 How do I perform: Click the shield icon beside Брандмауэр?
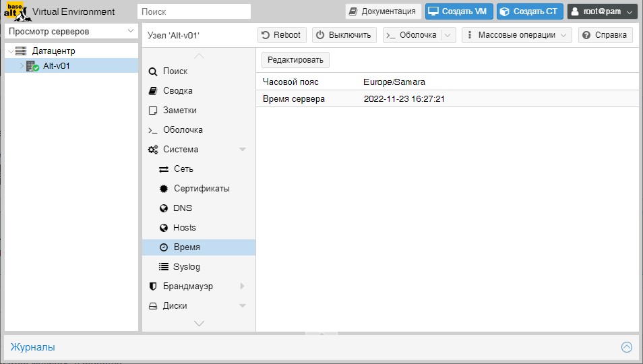click(153, 286)
